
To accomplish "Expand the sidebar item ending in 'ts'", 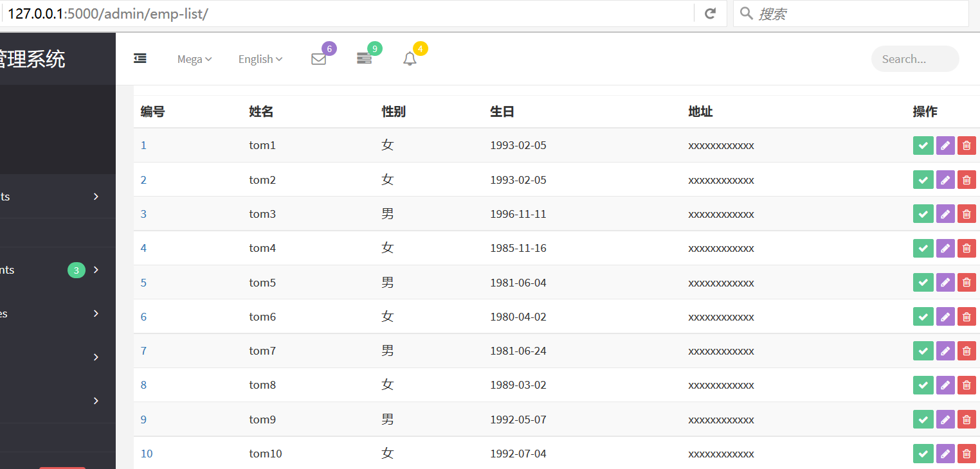I will click(58, 197).
